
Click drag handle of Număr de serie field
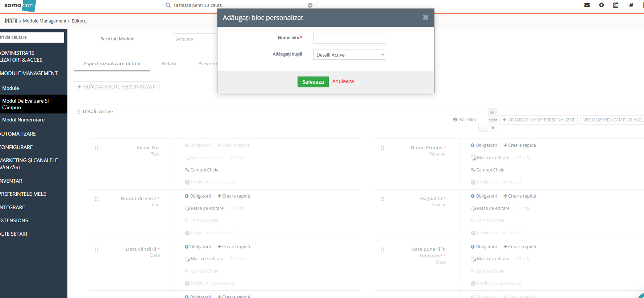(x=96, y=199)
